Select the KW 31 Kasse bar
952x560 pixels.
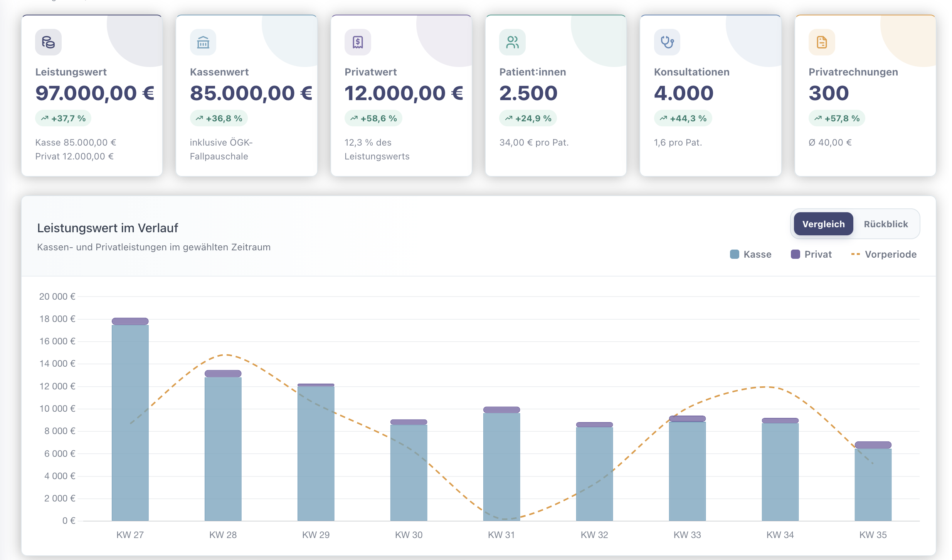click(x=502, y=467)
